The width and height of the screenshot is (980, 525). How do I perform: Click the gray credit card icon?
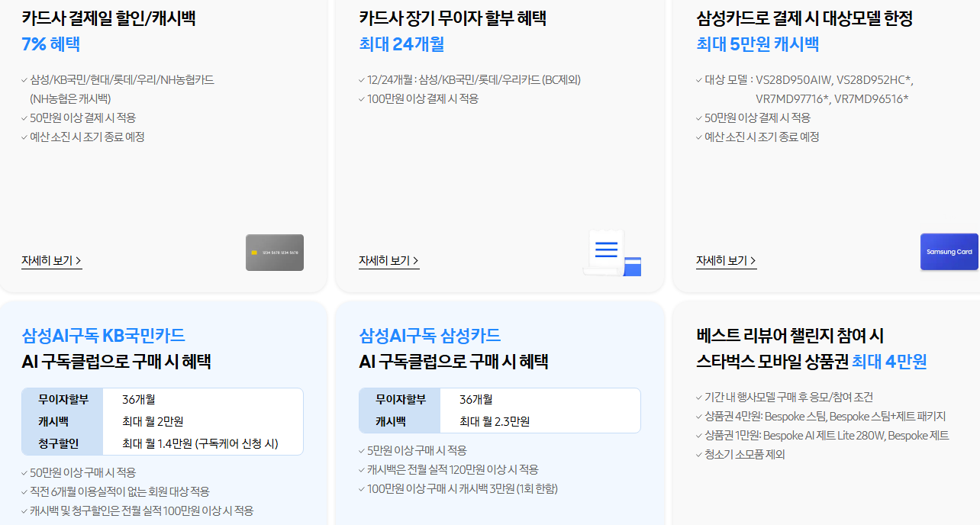(275, 253)
